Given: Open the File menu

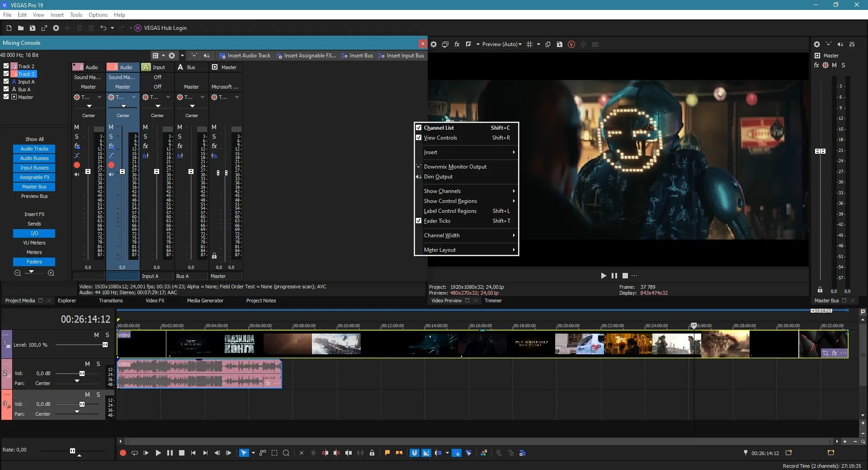Looking at the screenshot, I should click(x=7, y=15).
